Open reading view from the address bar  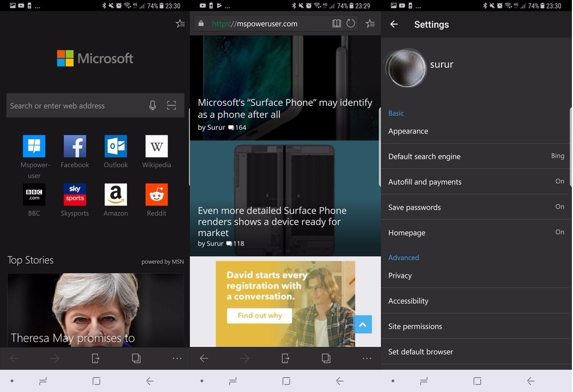[x=337, y=23]
